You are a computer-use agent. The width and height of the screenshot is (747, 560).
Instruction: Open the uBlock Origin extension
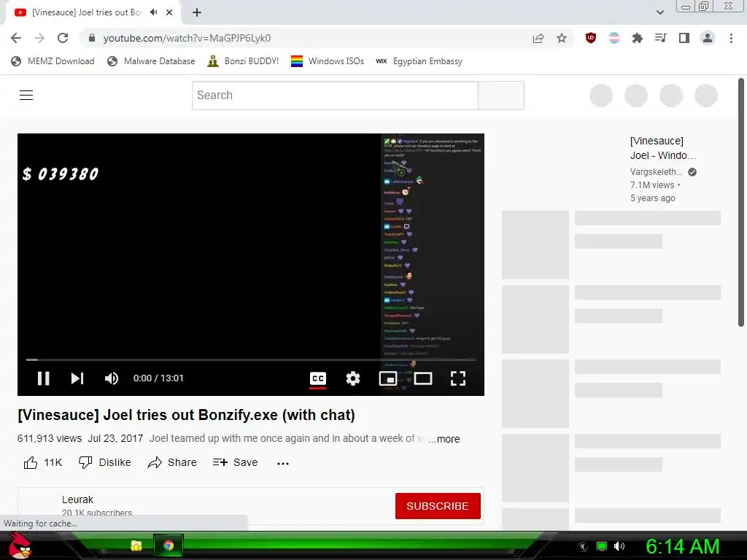click(591, 38)
